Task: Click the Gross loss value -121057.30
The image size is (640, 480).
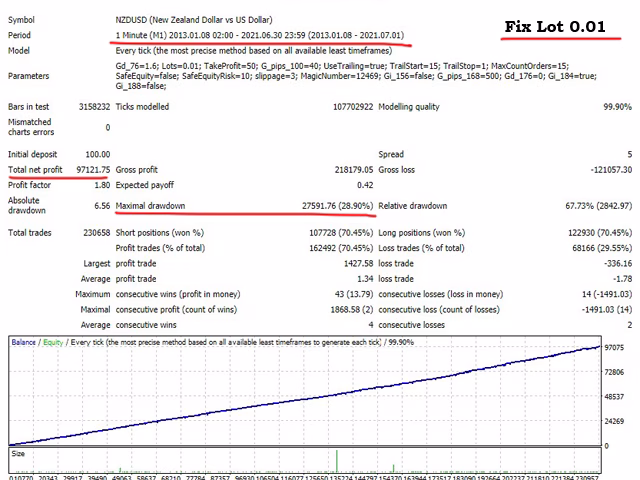Action: 604,170
